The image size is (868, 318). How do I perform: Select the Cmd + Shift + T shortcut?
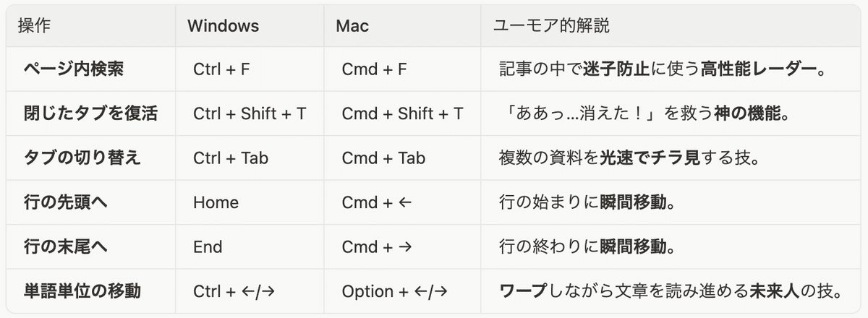click(402, 113)
